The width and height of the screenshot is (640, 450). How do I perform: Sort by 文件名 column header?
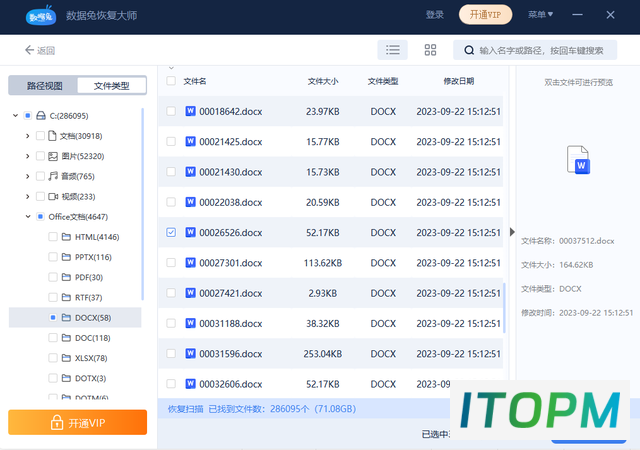195,81
